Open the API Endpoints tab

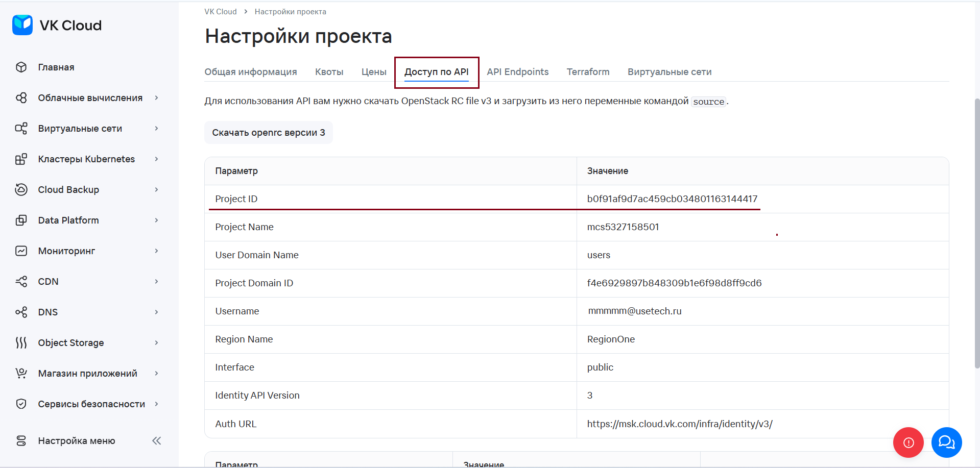tap(518, 72)
